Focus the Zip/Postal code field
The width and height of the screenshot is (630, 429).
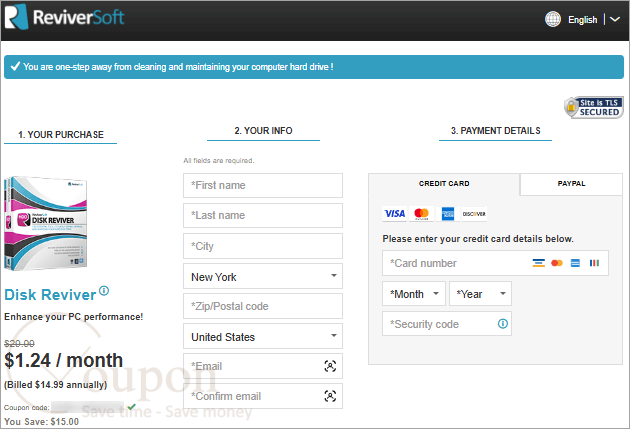[263, 306]
